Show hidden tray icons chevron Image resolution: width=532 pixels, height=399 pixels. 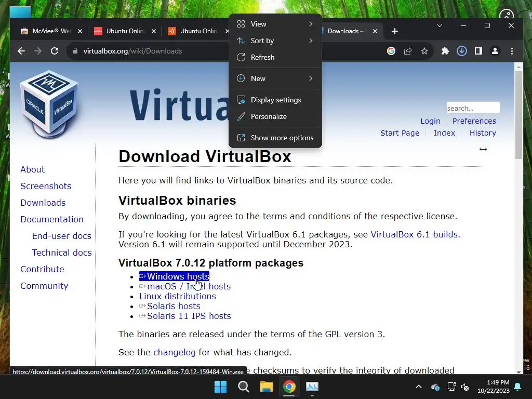pos(419,387)
